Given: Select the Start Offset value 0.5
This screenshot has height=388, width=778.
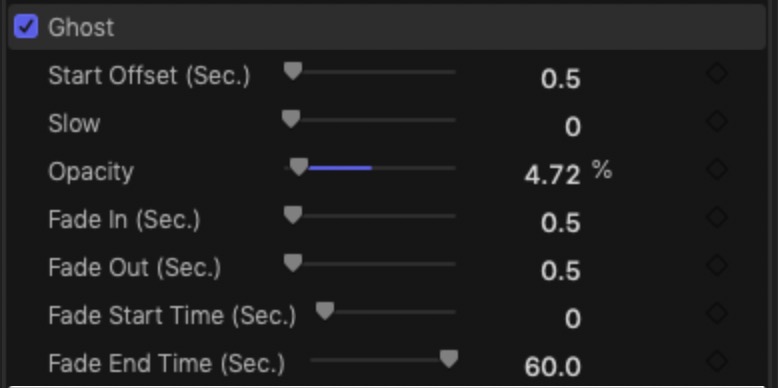Looking at the screenshot, I should [561, 79].
